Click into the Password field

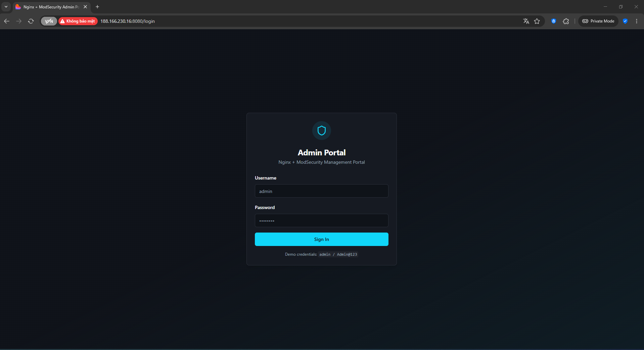[x=321, y=220]
